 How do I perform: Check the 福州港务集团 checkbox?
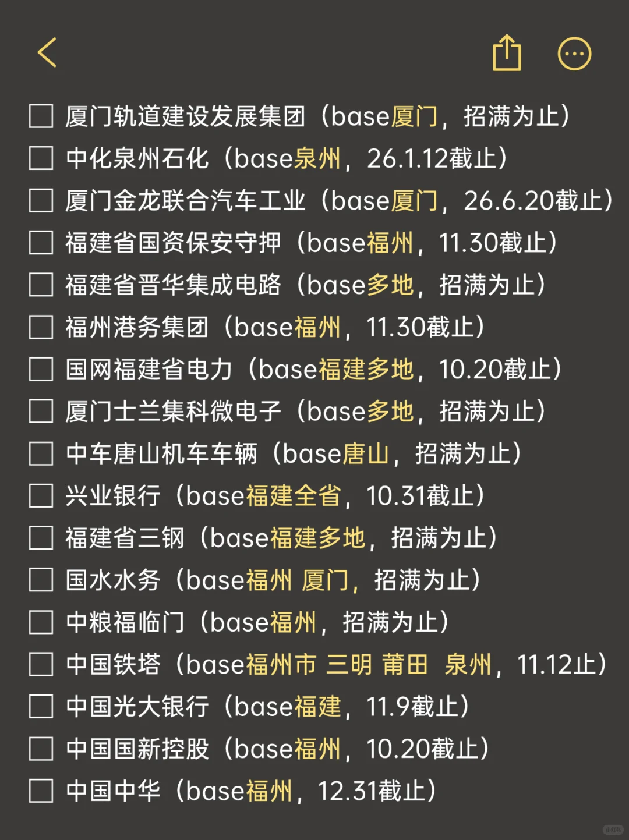41,327
